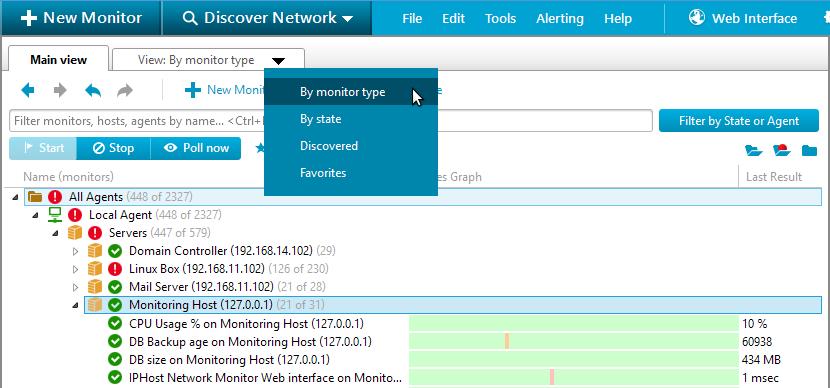The height and width of the screenshot is (388, 830).
Task: Click the red alert icon on Servers
Action: tap(95, 233)
